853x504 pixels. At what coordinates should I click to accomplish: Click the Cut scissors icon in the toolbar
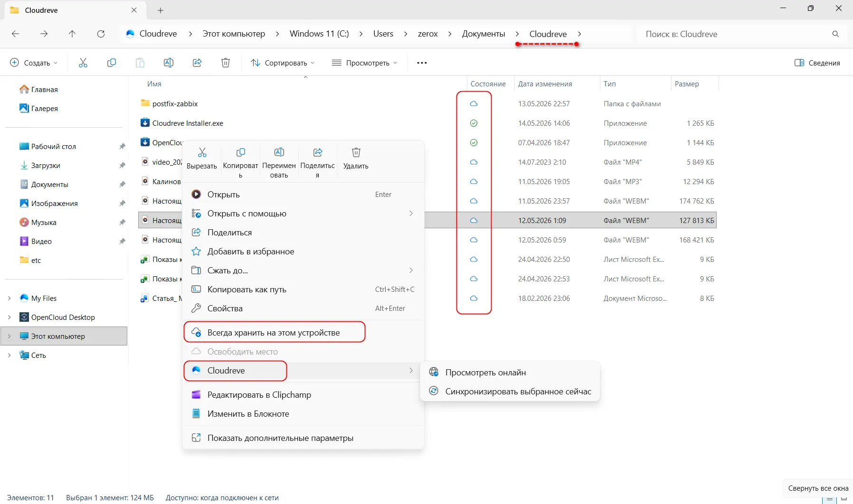[x=83, y=63]
